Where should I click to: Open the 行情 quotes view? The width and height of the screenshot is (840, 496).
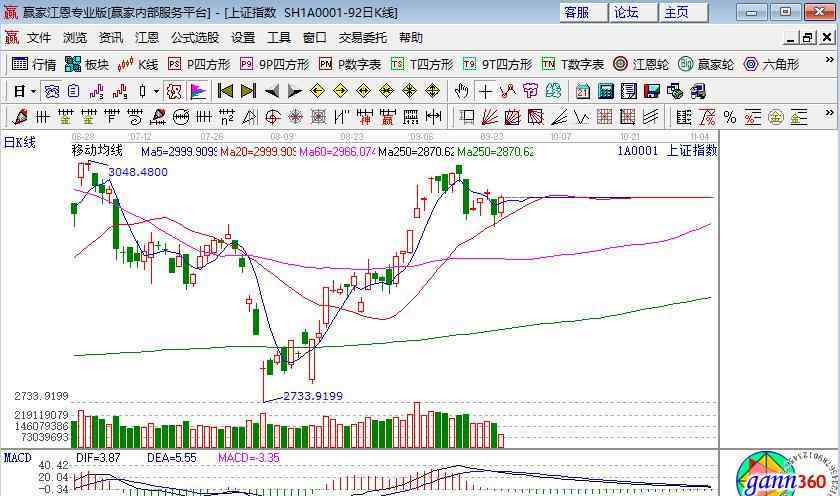34,64
